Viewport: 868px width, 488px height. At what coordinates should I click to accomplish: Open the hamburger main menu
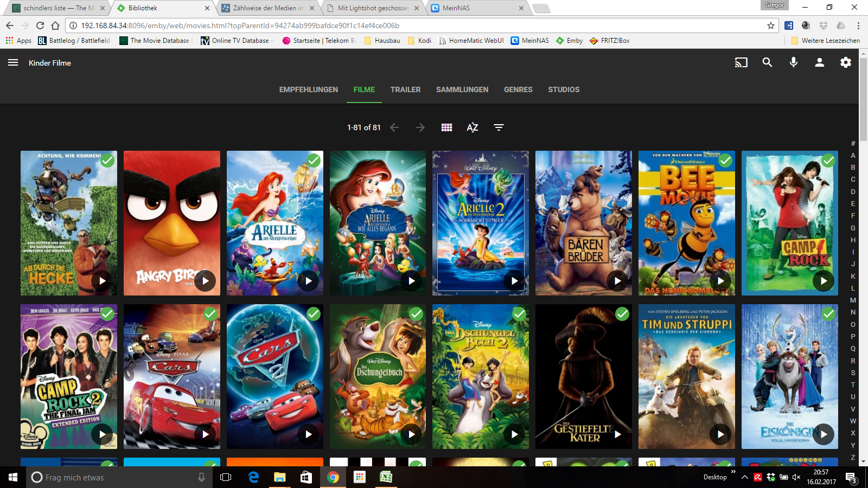[x=13, y=63]
